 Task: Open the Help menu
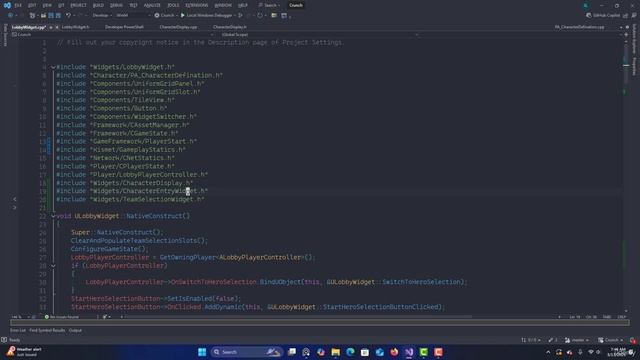242,5
